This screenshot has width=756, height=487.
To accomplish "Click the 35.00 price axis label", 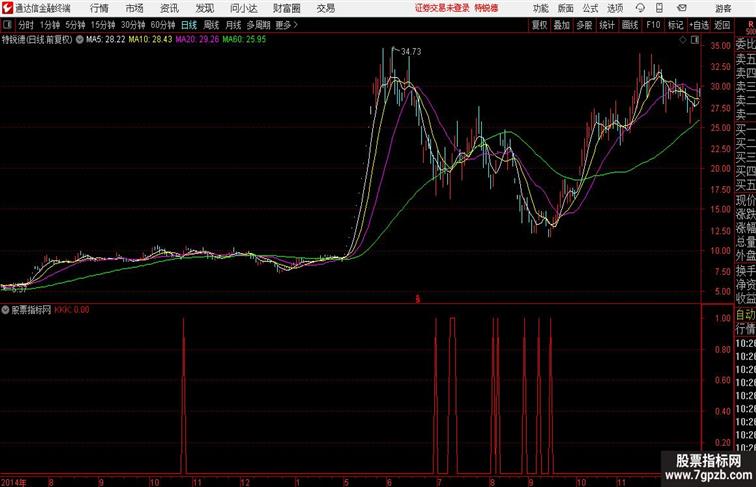I will click(720, 46).
